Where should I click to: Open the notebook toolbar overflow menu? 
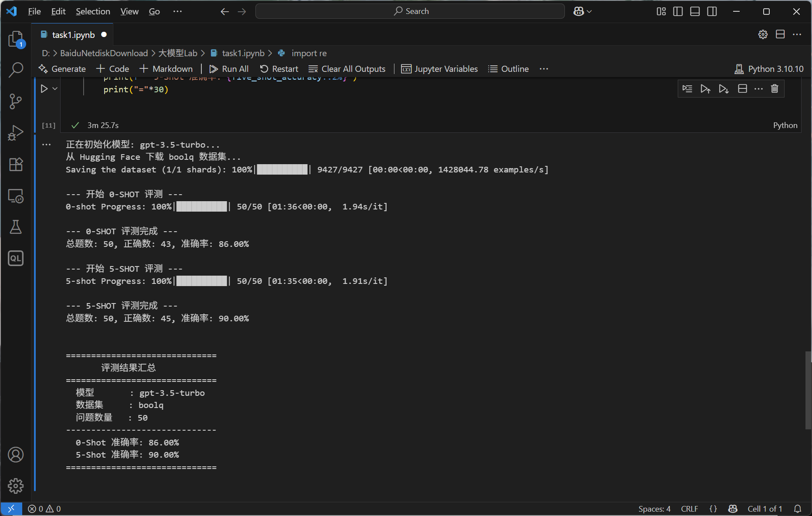coord(544,68)
